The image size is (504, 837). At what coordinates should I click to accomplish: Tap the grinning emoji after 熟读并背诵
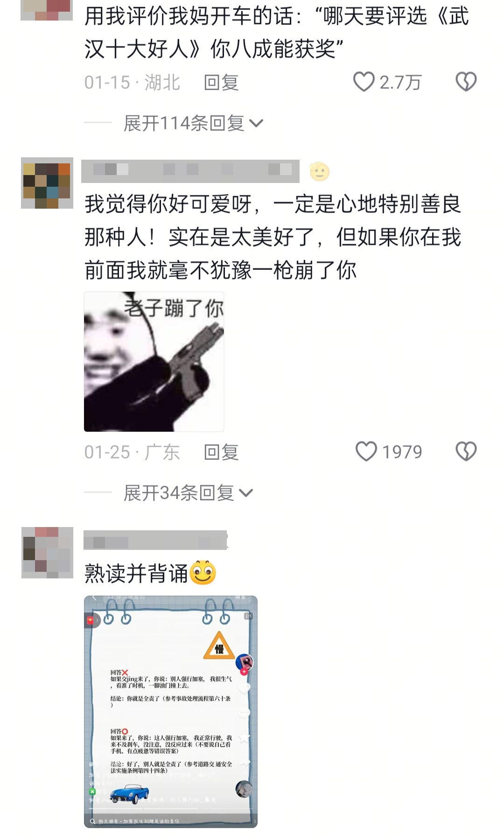click(x=203, y=573)
